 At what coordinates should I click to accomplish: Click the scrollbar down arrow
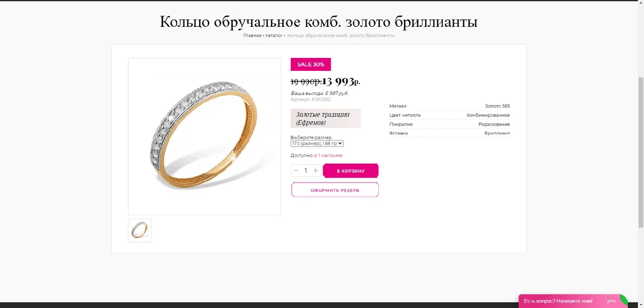[x=640, y=305]
